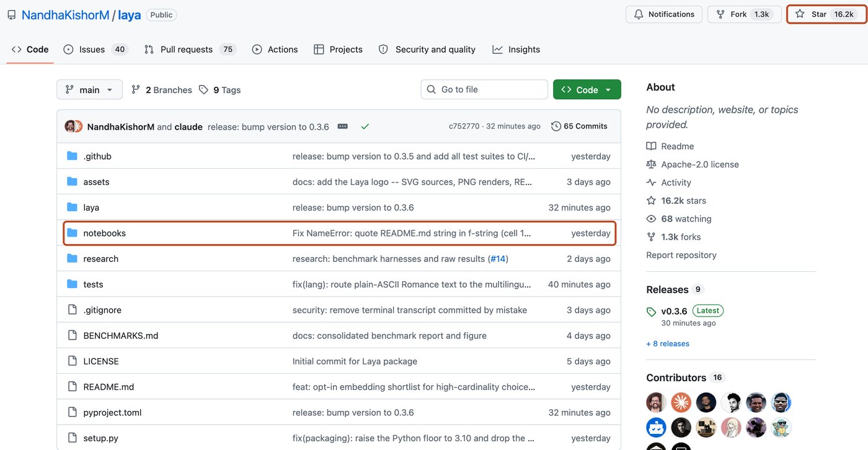The height and width of the screenshot is (450, 868).
Task: Click the scales icon beside Apache-2.0 license
Action: click(651, 164)
